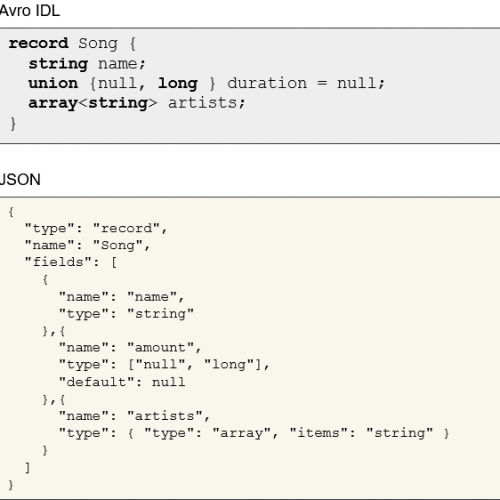Click the Avro IDL heading

[x=30, y=11]
